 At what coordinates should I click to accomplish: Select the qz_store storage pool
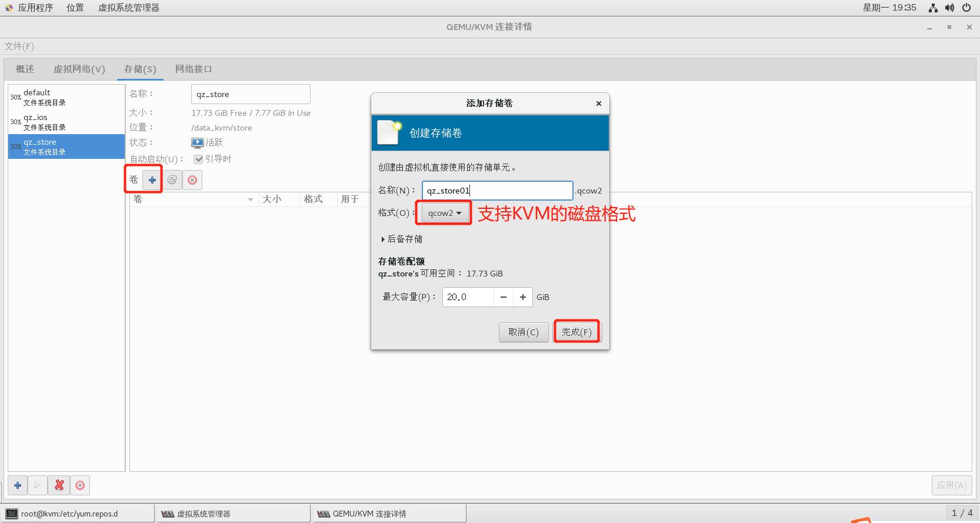click(x=66, y=146)
